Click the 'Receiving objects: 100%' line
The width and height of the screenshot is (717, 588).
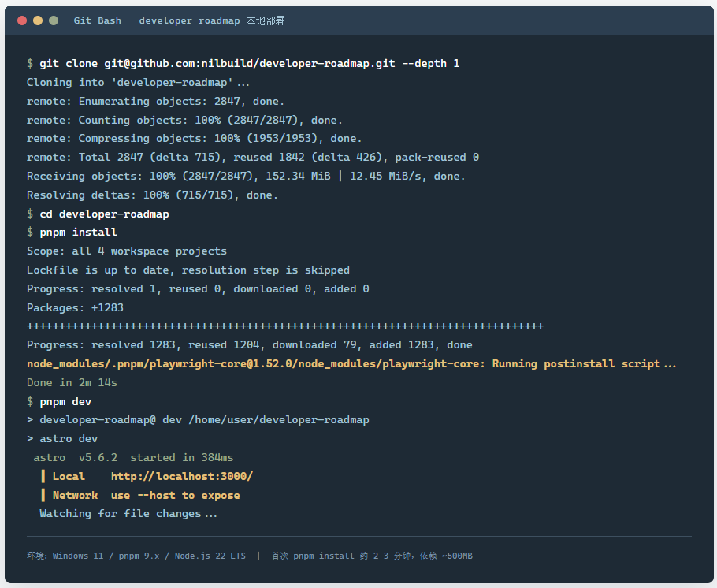246,177
